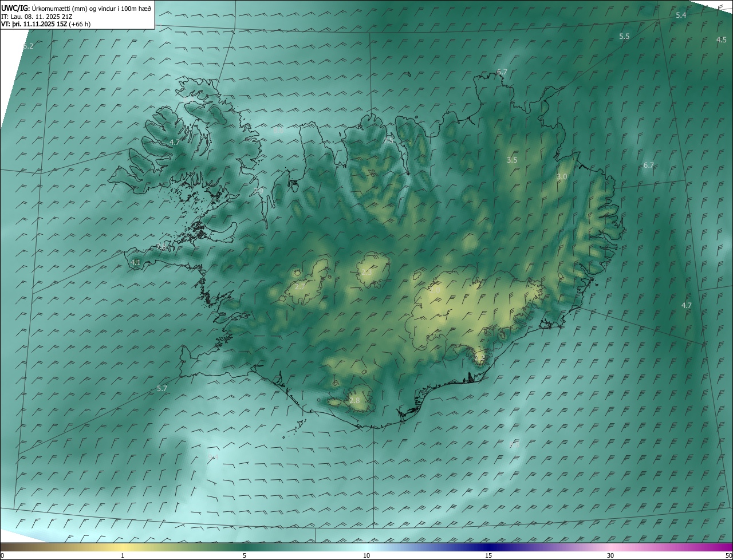
Task: Click the "UWC/IG:" title label
Action: point(15,8)
